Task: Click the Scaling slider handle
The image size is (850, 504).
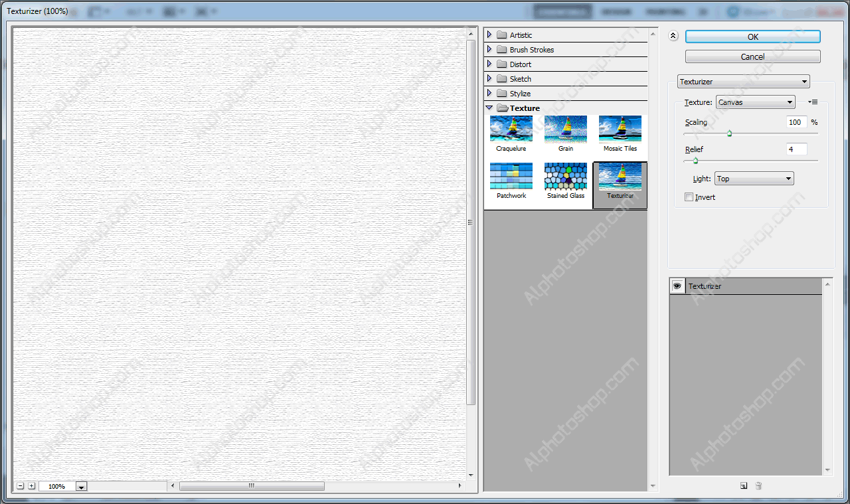Action: (x=729, y=133)
